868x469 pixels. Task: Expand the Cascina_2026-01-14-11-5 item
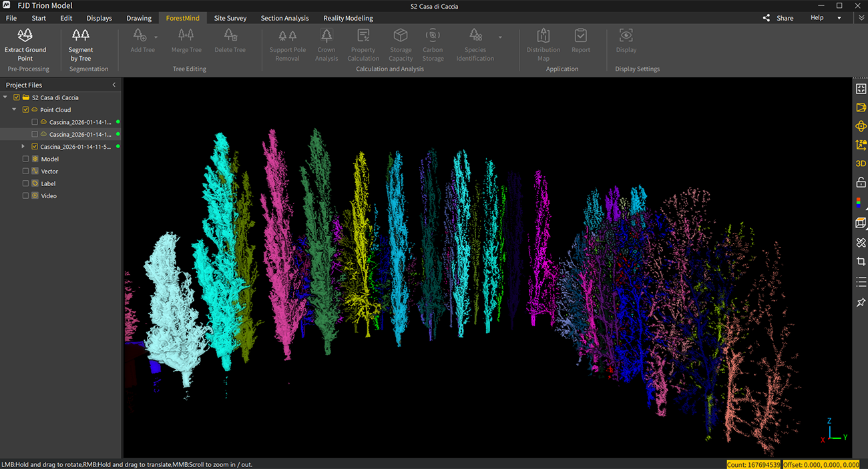(x=23, y=147)
